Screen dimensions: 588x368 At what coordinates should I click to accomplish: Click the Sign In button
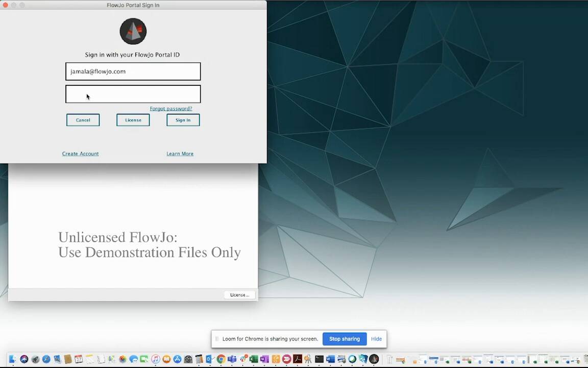click(183, 120)
